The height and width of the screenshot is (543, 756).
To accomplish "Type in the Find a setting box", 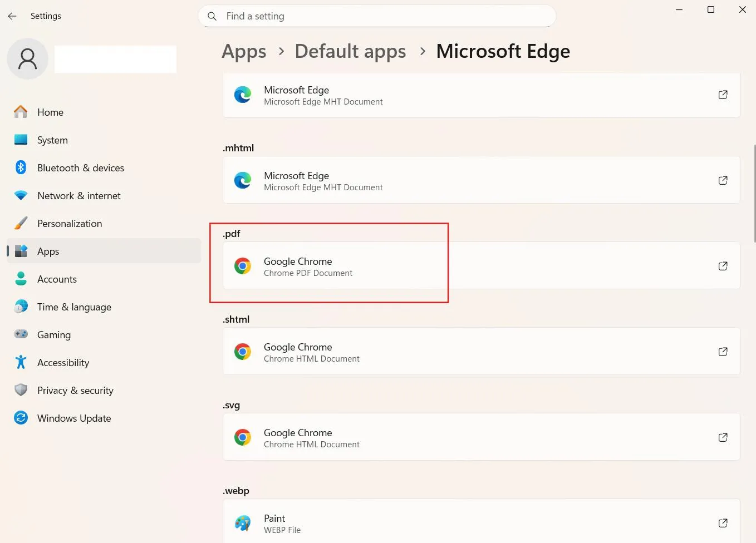I will (x=384, y=16).
